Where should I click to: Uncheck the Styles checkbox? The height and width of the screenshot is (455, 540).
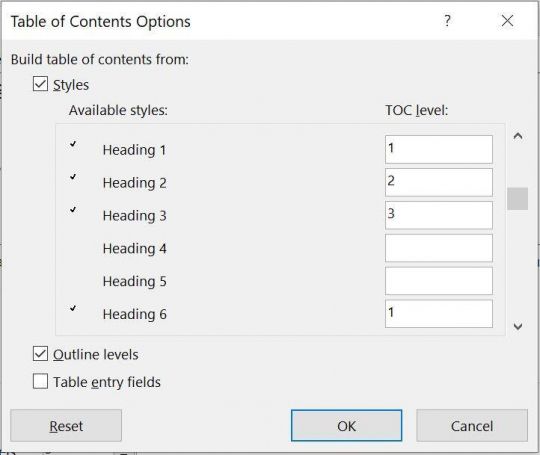40,84
